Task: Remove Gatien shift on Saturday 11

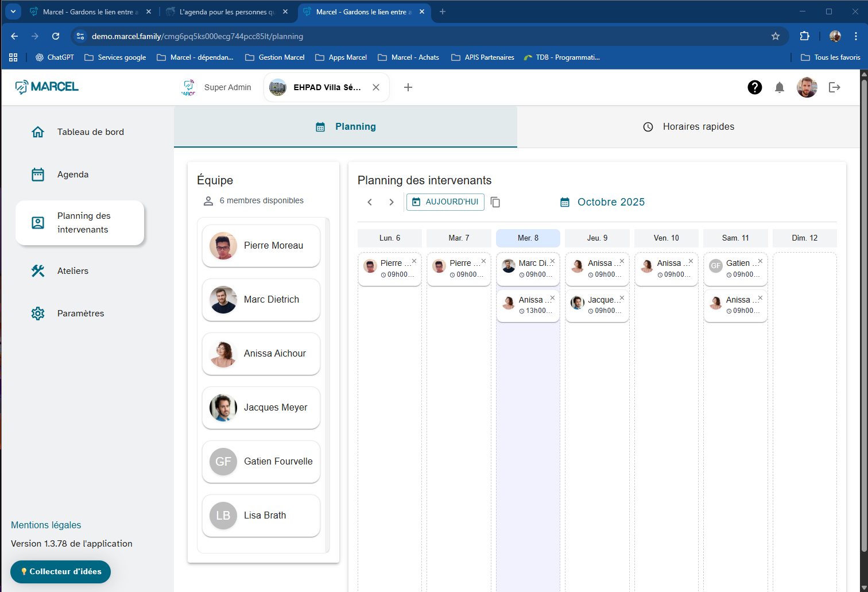Action: (760, 261)
